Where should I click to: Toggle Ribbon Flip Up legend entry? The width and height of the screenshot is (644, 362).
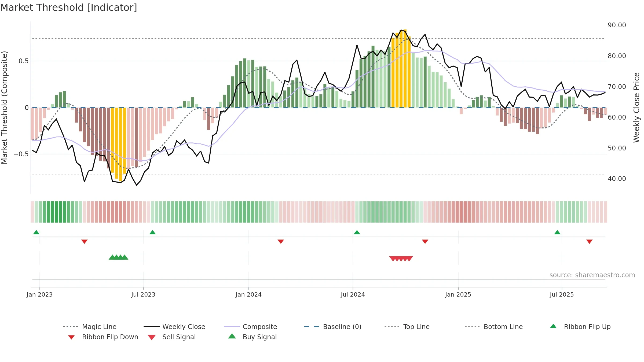[580, 327]
